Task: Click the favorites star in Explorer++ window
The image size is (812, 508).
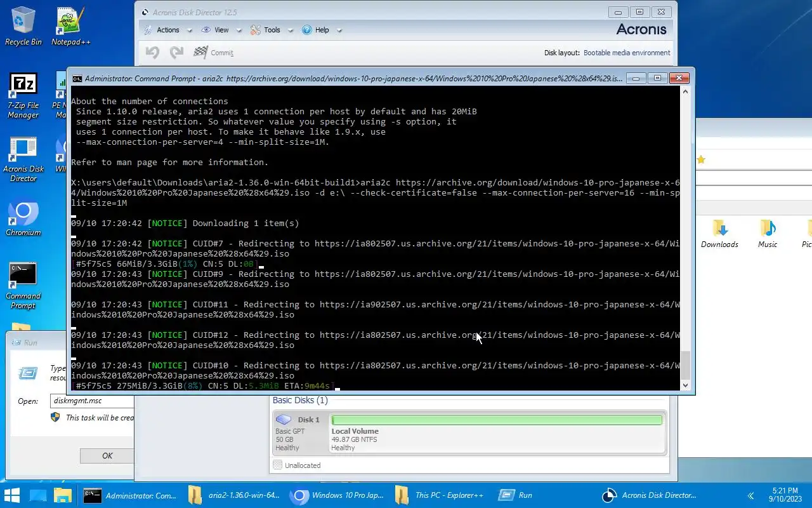Action: pos(701,159)
